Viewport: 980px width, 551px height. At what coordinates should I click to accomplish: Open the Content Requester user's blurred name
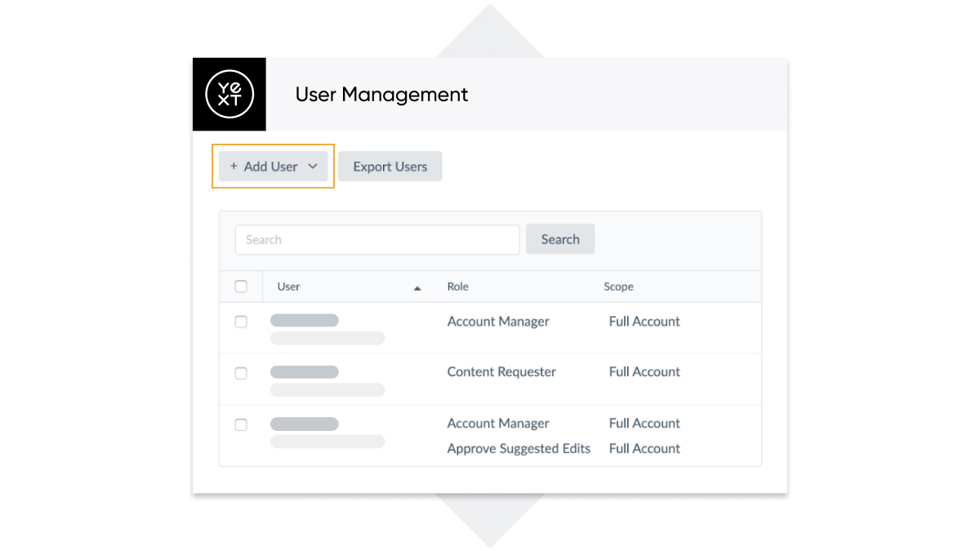pos(305,372)
